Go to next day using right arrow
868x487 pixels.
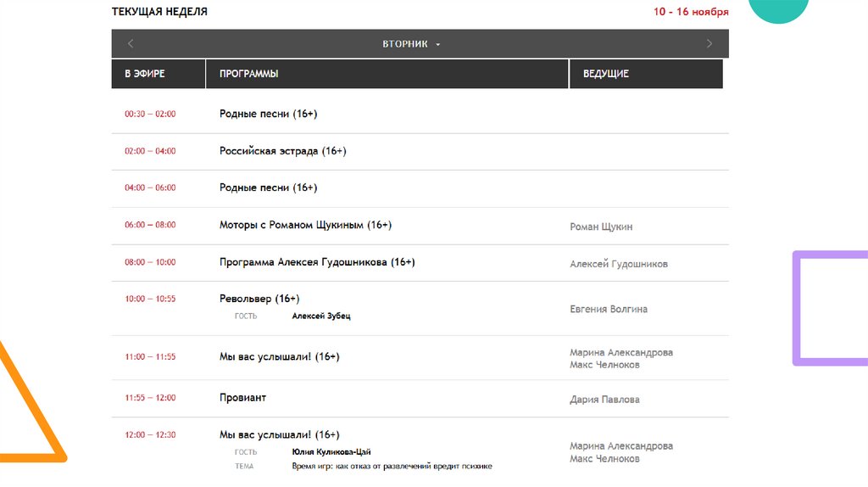point(709,44)
